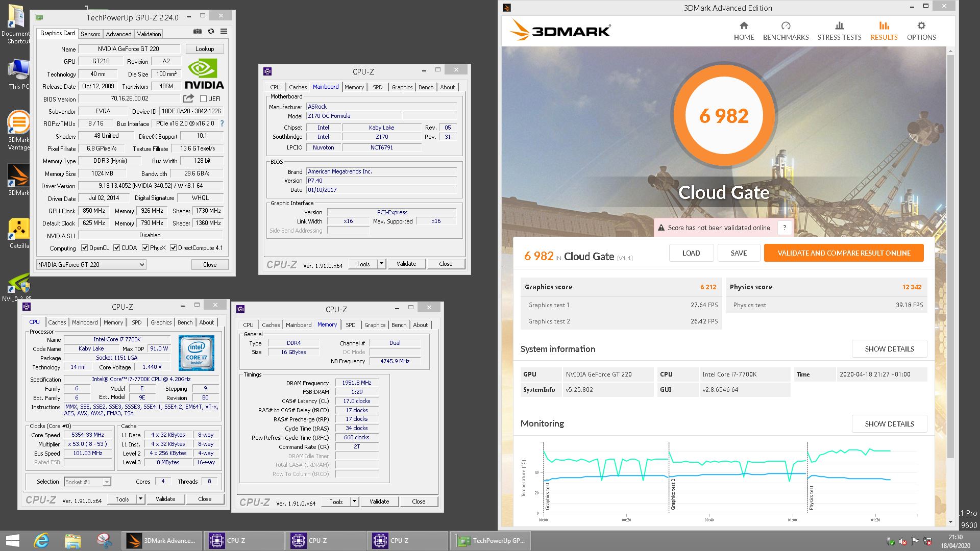Open the Socket #1 selection dropdown

coord(87,482)
